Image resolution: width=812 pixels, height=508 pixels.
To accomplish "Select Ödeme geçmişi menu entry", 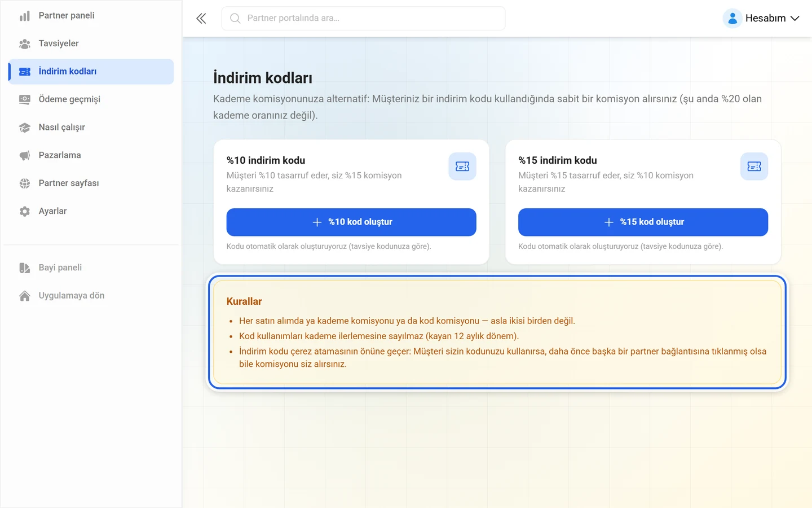I will 91,99.
